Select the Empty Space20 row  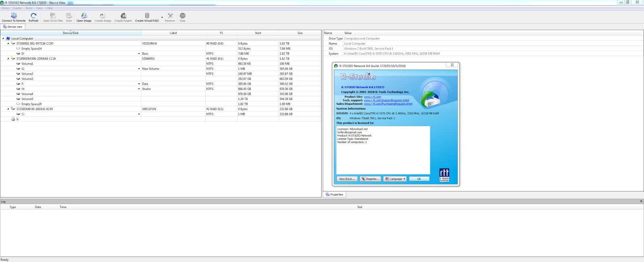(161, 104)
